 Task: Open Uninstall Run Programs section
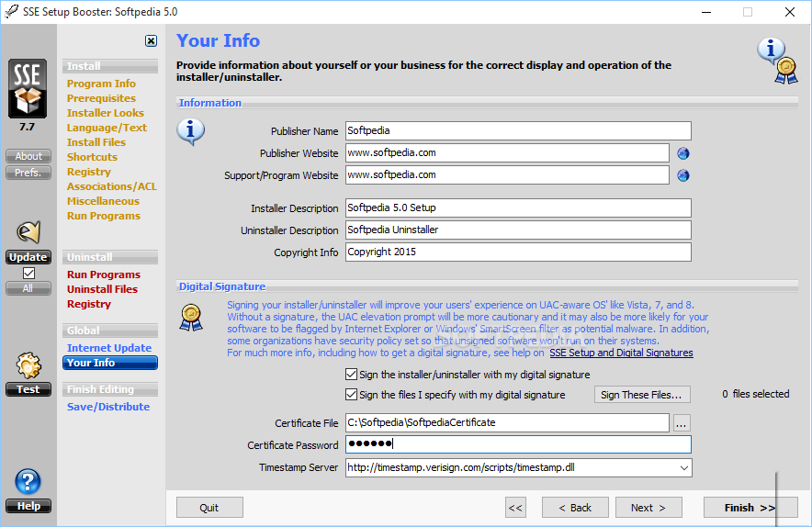(x=104, y=275)
